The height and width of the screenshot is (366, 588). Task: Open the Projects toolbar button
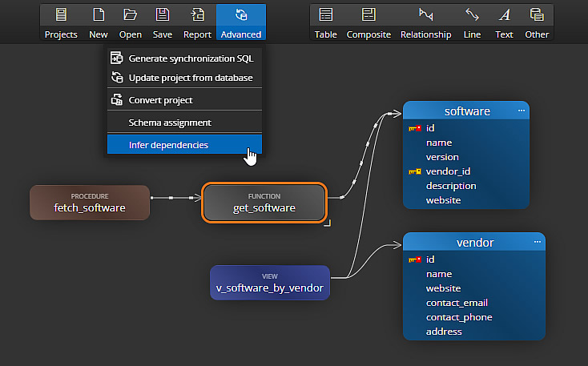point(61,22)
